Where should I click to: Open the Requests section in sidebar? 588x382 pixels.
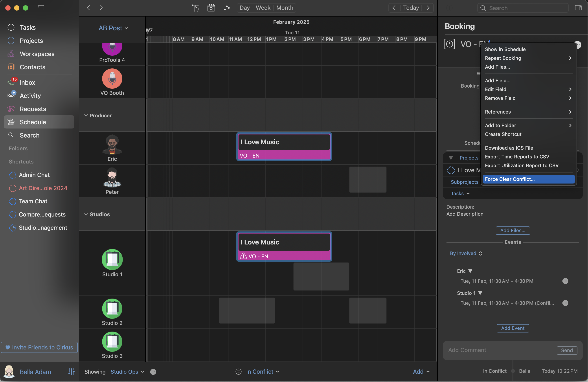pyautogui.click(x=33, y=109)
